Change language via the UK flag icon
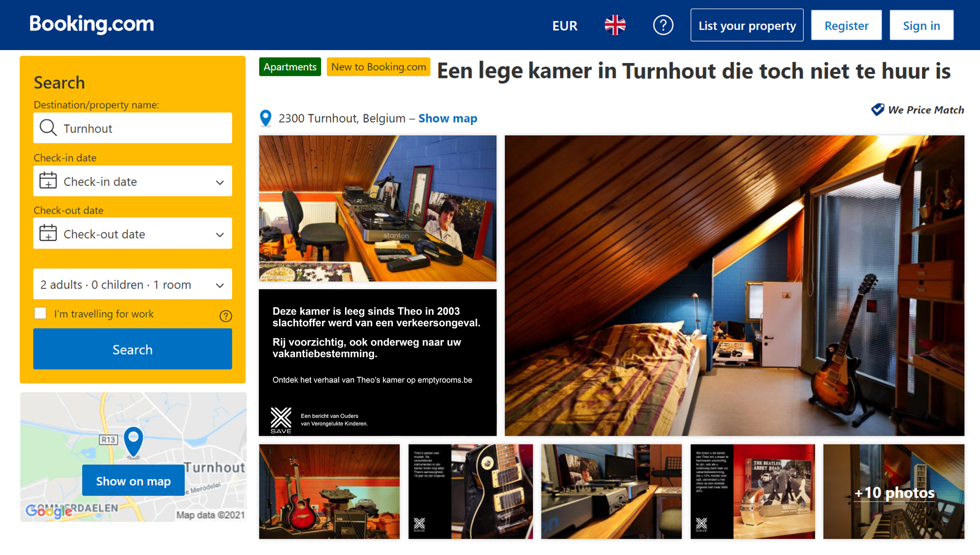 [615, 25]
